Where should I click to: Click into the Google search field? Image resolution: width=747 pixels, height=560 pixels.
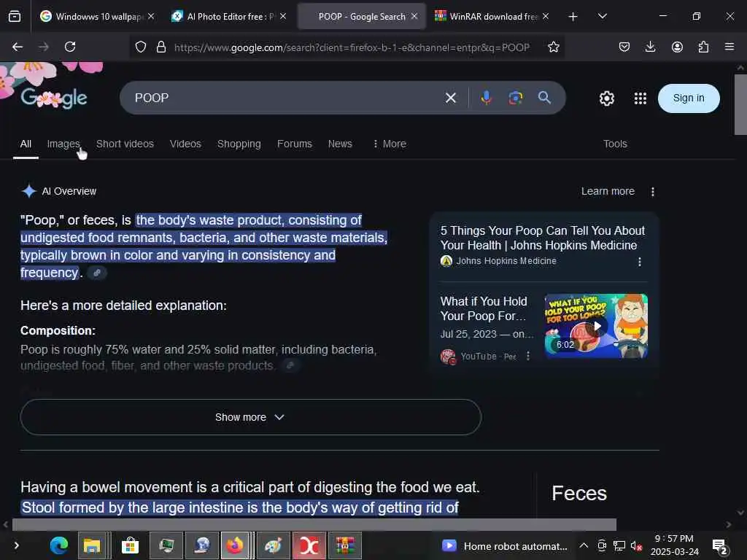(x=286, y=98)
